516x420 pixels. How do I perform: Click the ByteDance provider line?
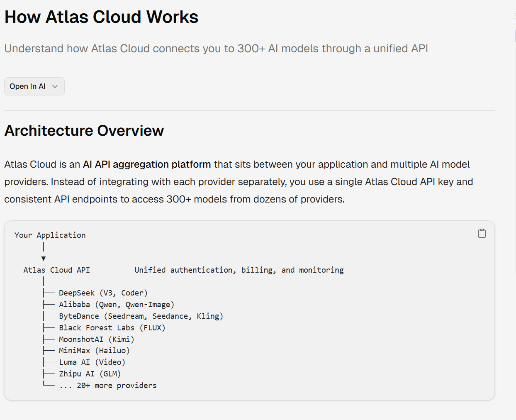pyautogui.click(x=141, y=316)
